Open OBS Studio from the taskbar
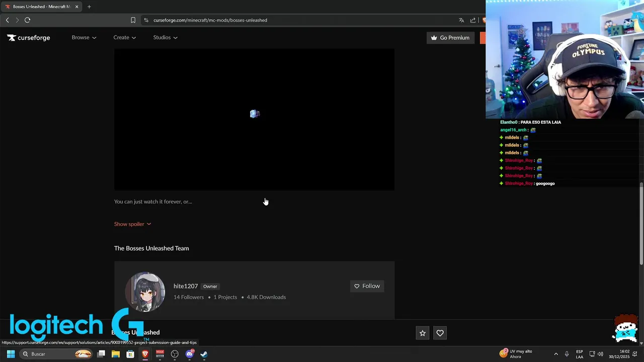Screen dimensions: 644x362 [x=175, y=354]
